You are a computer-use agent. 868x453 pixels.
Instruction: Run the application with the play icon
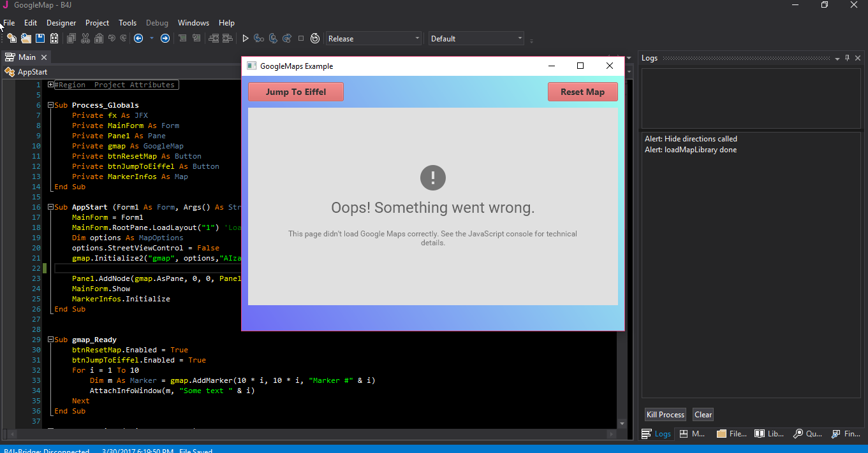pyautogui.click(x=245, y=38)
